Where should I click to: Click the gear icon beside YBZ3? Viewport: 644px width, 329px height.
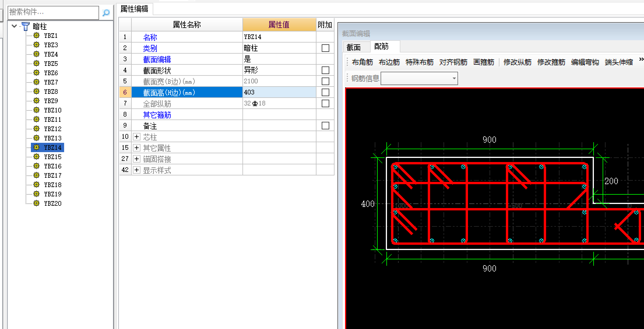tap(36, 45)
